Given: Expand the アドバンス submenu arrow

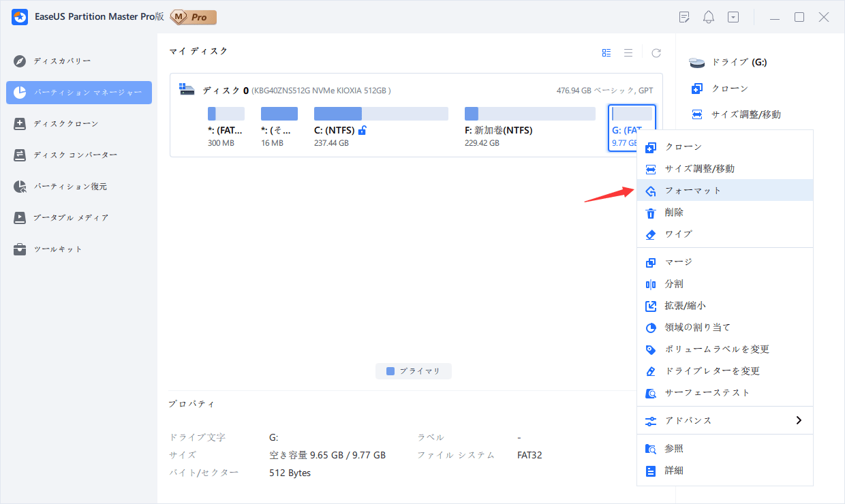Looking at the screenshot, I should pyautogui.click(x=799, y=420).
